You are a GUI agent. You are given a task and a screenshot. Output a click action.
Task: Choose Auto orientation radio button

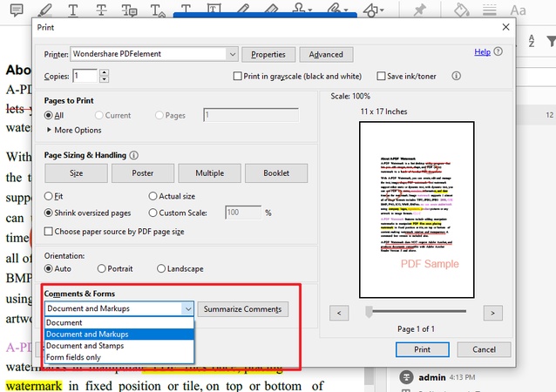pos(48,268)
